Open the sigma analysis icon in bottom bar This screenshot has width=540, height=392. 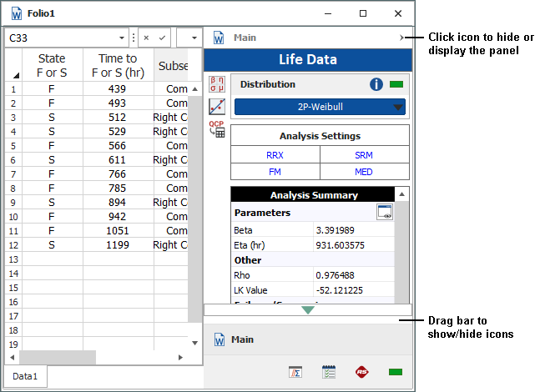295,372
